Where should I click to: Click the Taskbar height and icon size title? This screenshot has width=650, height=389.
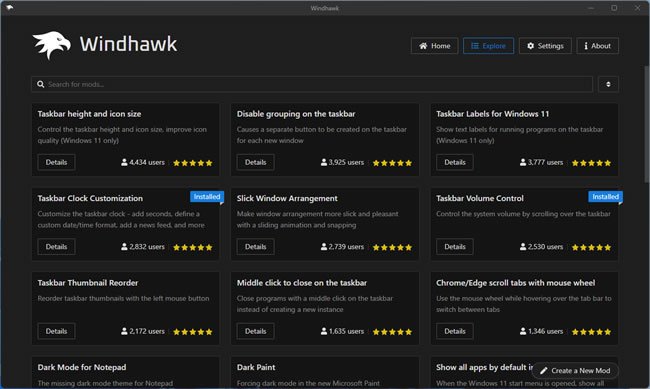(x=89, y=114)
